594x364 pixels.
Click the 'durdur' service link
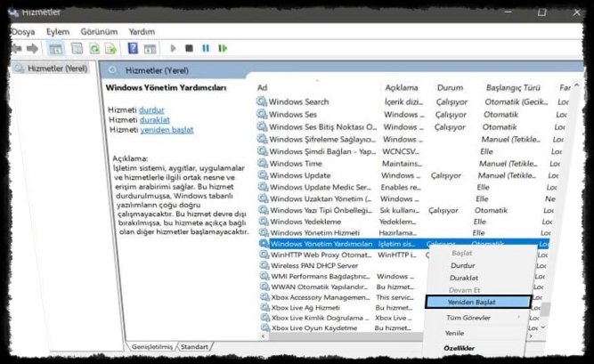(x=151, y=109)
